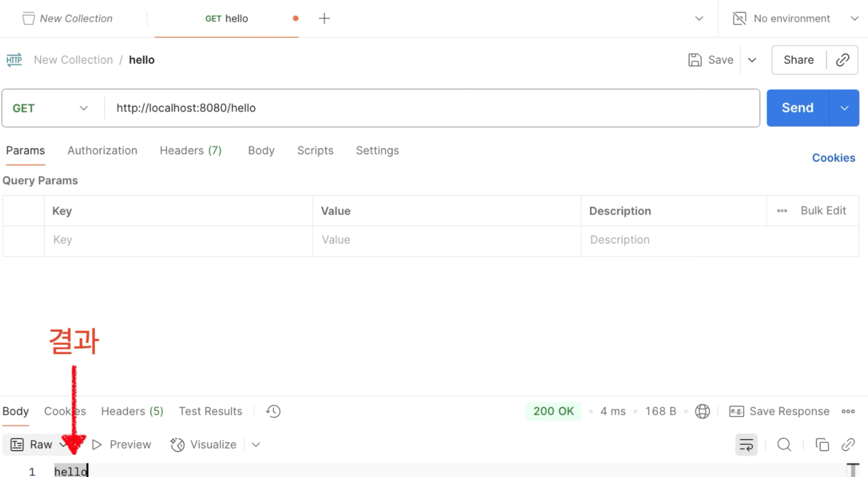Screen dimensions: 868x477
Task: Expand the Save options arrow
Action: 752,60
